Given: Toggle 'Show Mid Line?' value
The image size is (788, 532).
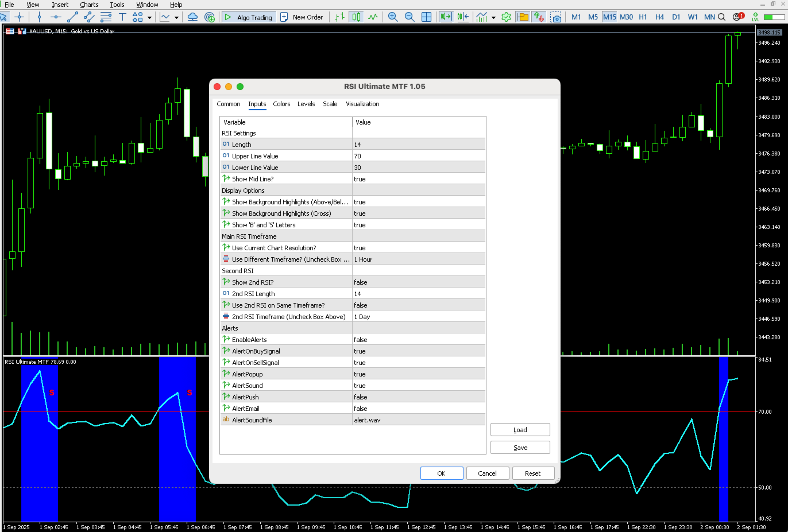Looking at the screenshot, I should pos(419,179).
